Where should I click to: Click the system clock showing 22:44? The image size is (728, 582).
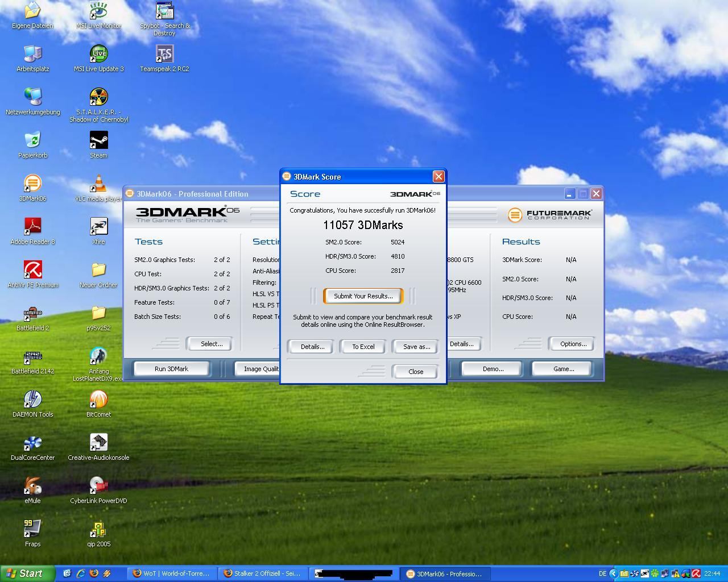tap(712, 573)
